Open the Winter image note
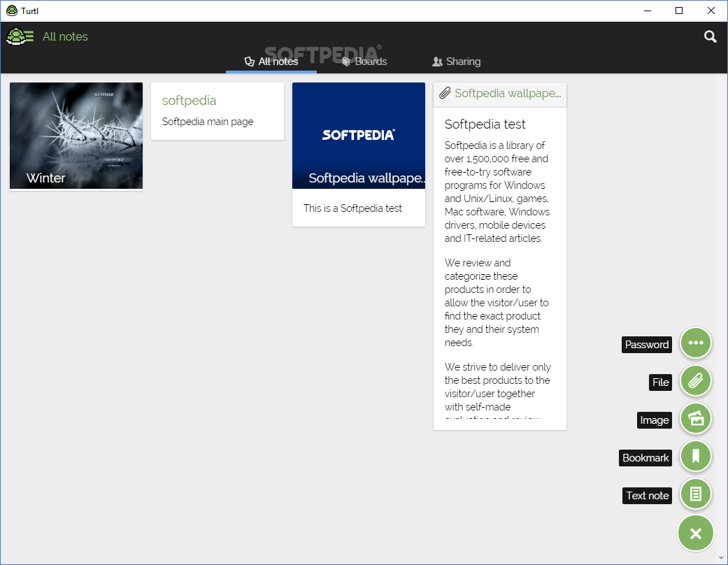 click(76, 136)
